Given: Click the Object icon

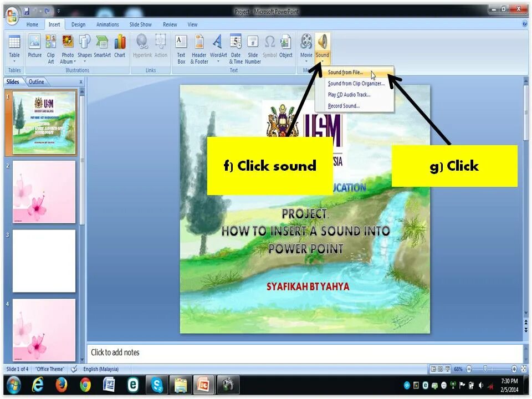Looking at the screenshot, I should 286,42.
